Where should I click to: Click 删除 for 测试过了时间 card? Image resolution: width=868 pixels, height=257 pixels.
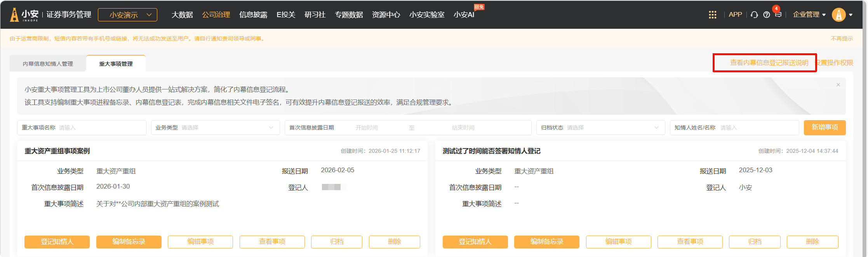[x=812, y=242]
